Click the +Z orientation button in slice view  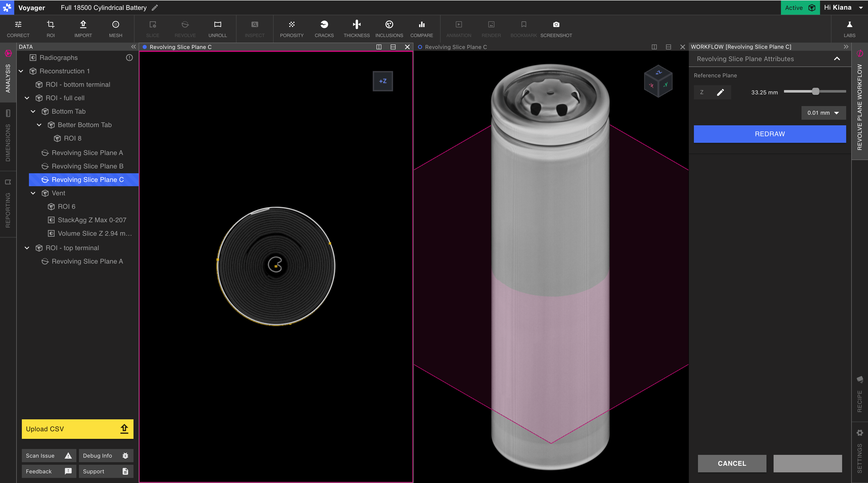[383, 81]
